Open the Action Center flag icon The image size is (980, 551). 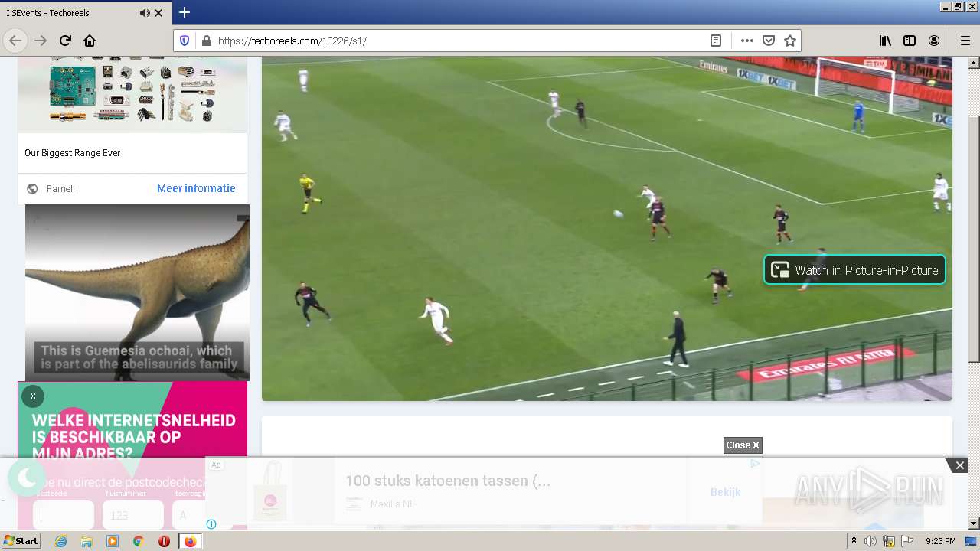(907, 541)
